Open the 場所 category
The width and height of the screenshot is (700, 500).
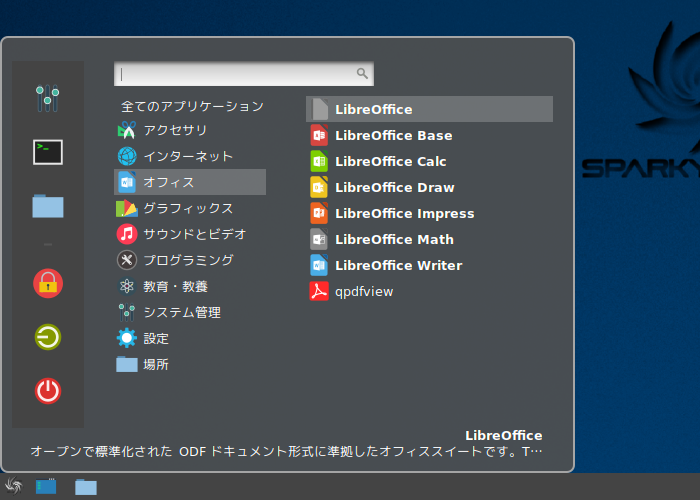pos(190,364)
